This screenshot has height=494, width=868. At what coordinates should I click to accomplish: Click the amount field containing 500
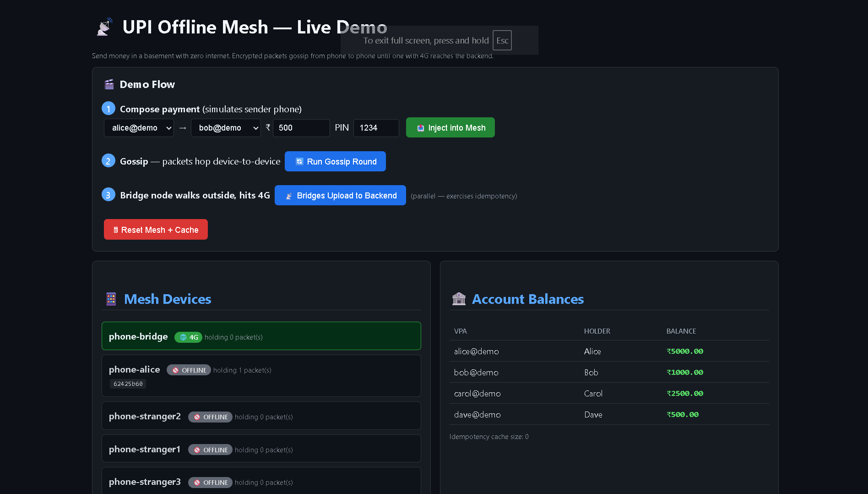301,128
